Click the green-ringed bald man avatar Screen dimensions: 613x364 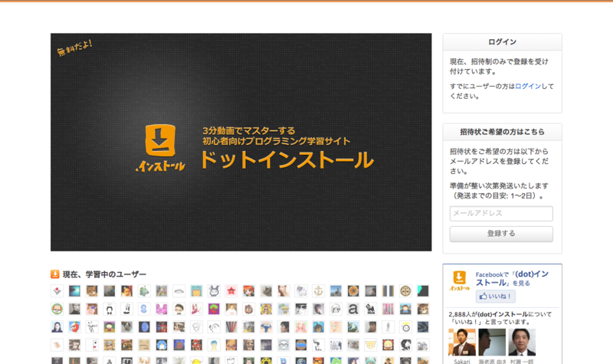coord(57,309)
